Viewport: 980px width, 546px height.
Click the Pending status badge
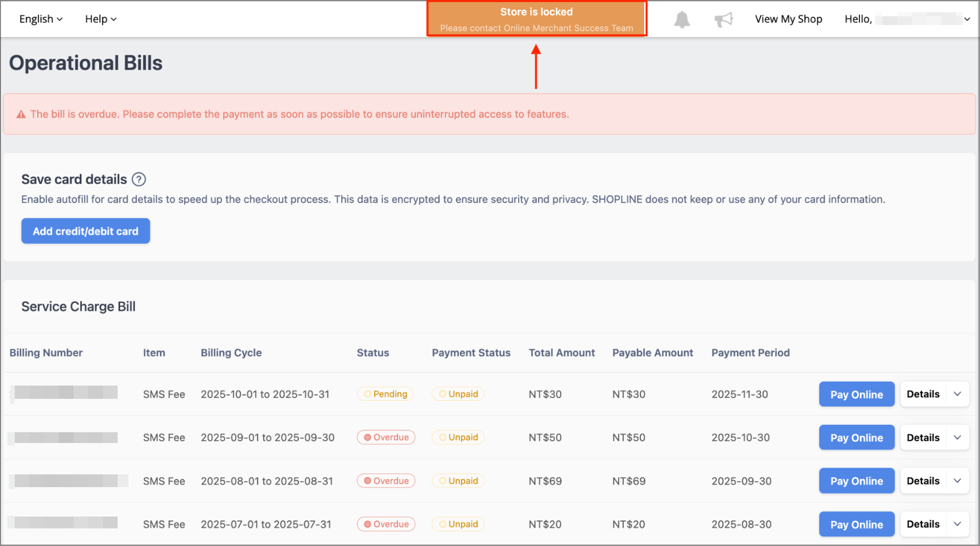385,394
